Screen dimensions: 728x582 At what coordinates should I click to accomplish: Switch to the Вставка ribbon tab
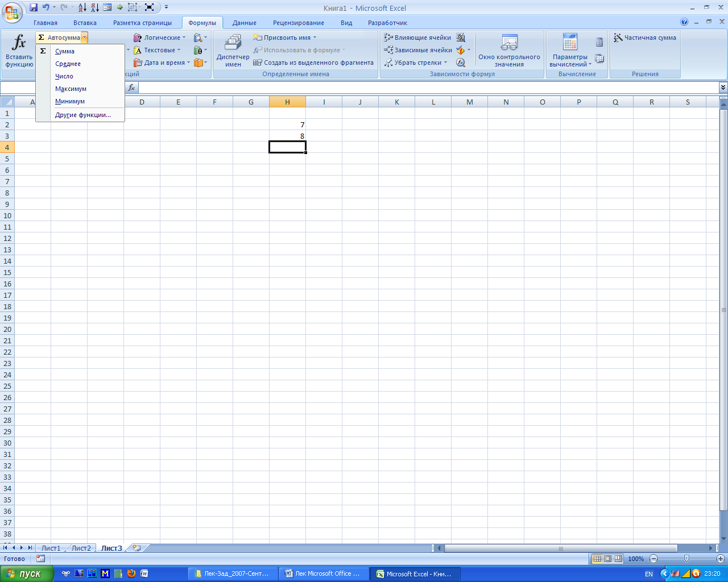(x=85, y=23)
